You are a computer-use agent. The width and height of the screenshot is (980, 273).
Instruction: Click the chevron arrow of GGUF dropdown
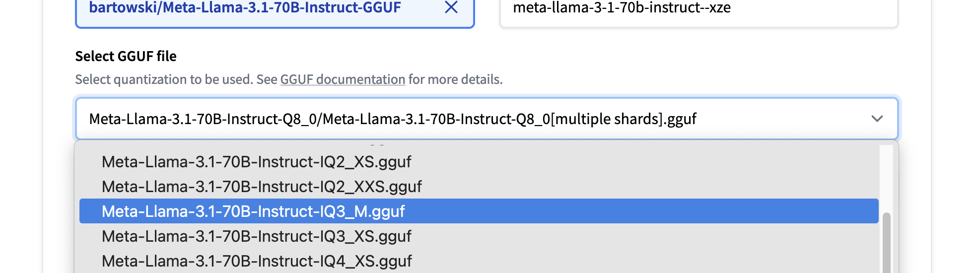[877, 119]
